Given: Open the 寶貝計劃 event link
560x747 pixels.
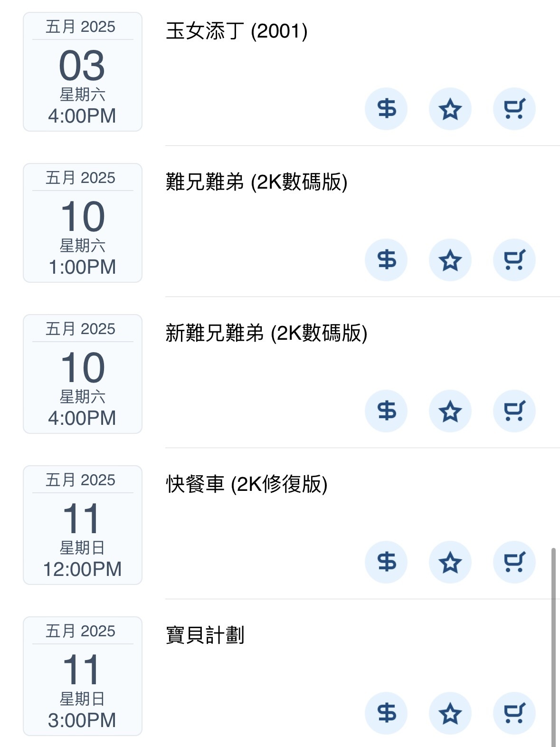Looking at the screenshot, I should pos(205,635).
